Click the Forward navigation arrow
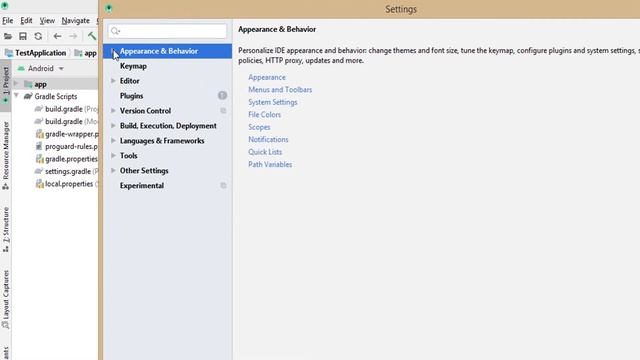The height and width of the screenshot is (360, 640). [x=73, y=36]
